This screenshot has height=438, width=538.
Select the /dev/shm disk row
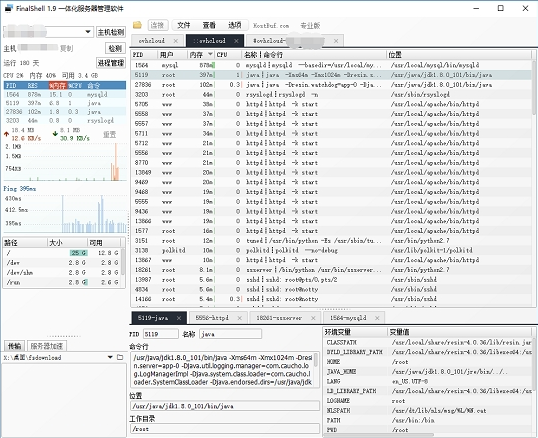[62, 272]
